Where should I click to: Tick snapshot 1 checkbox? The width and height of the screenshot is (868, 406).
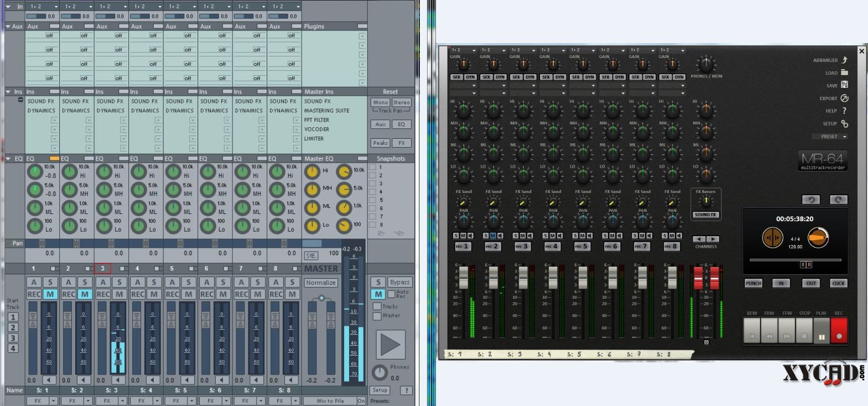pyautogui.click(x=372, y=167)
